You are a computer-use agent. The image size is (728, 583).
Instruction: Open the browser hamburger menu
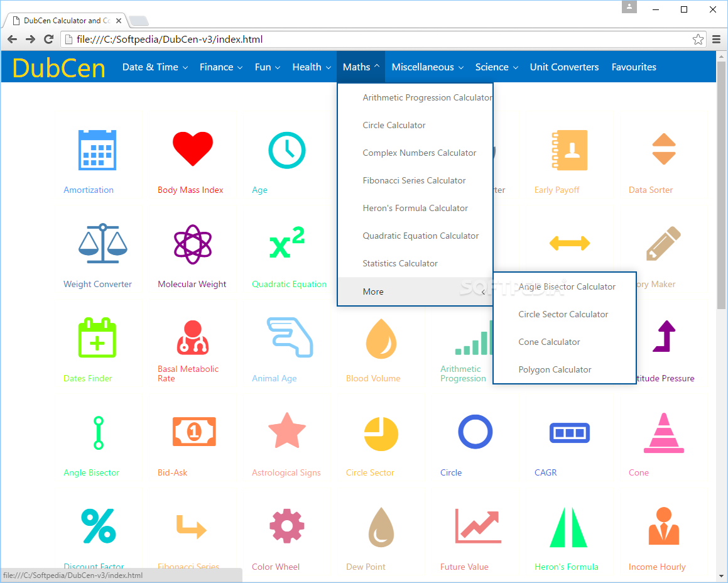pos(717,40)
